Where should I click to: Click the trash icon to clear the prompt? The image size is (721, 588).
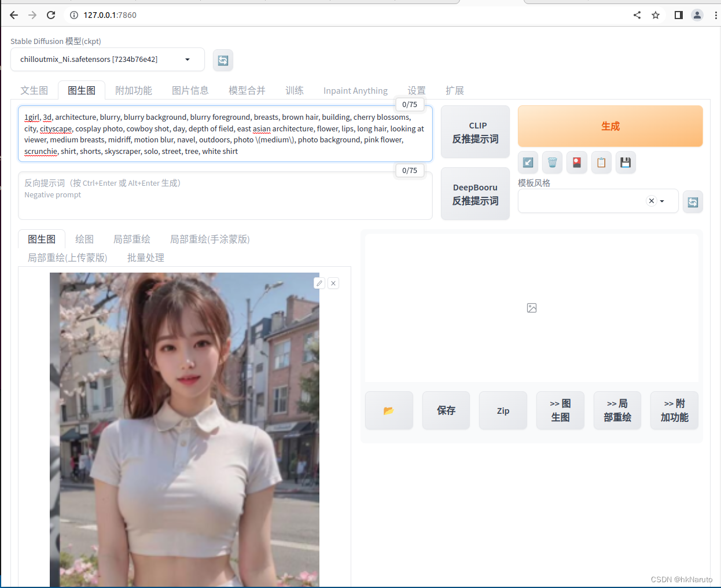pyautogui.click(x=552, y=163)
